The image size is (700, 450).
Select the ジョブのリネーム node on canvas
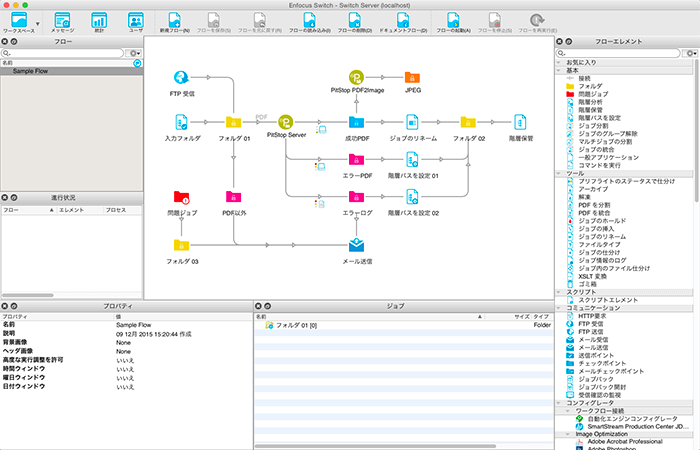(412, 122)
